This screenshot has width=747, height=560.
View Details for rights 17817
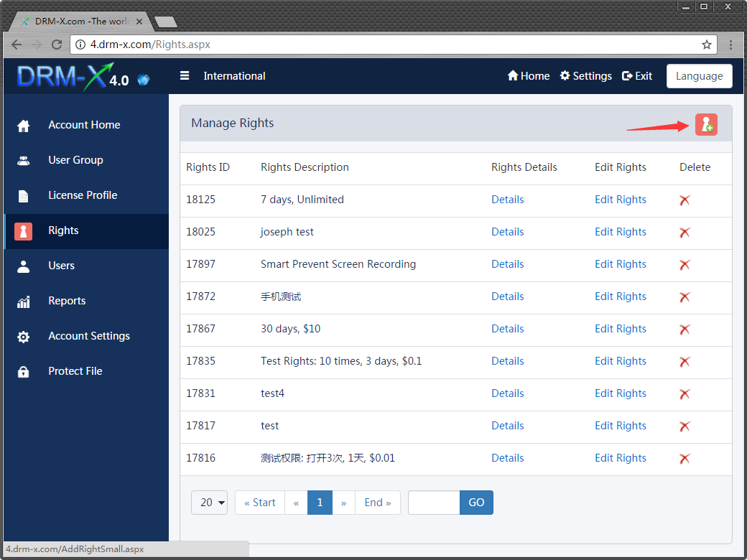tap(507, 426)
